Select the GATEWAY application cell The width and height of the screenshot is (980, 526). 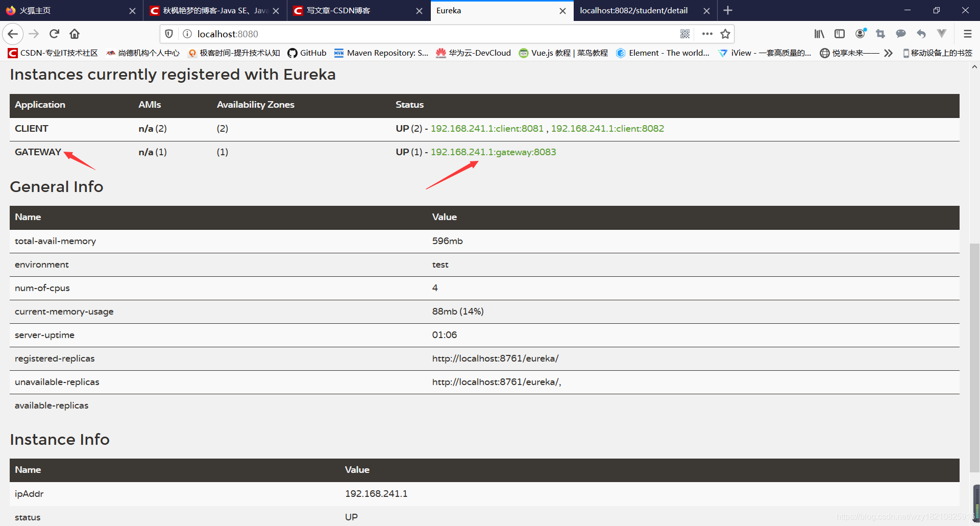tap(38, 152)
